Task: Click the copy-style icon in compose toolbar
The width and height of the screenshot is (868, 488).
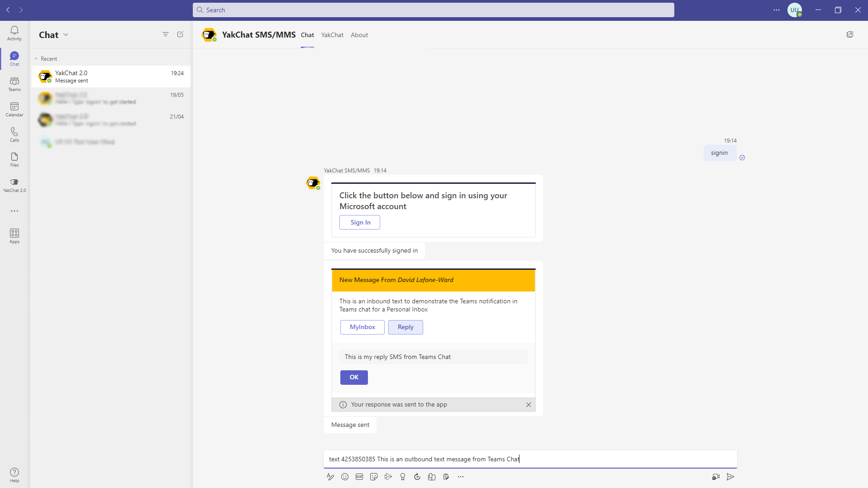Action: tap(432, 477)
